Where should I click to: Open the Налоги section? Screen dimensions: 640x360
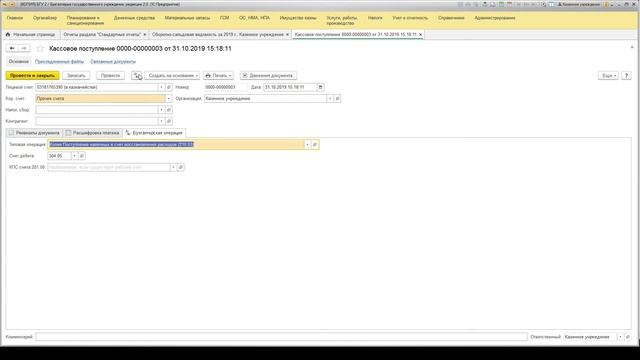[x=375, y=18]
